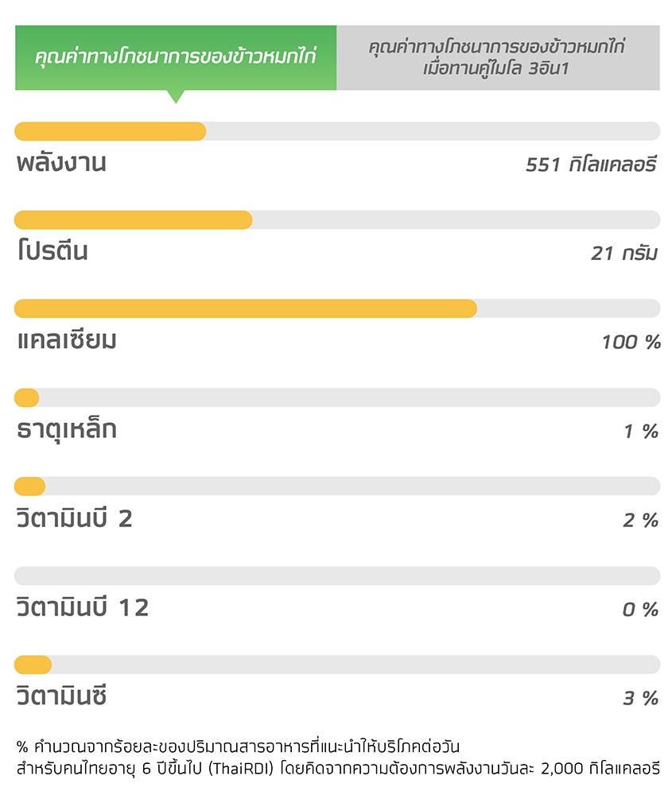
Task: Click the แคลเซียม label
Action: [x=67, y=339]
